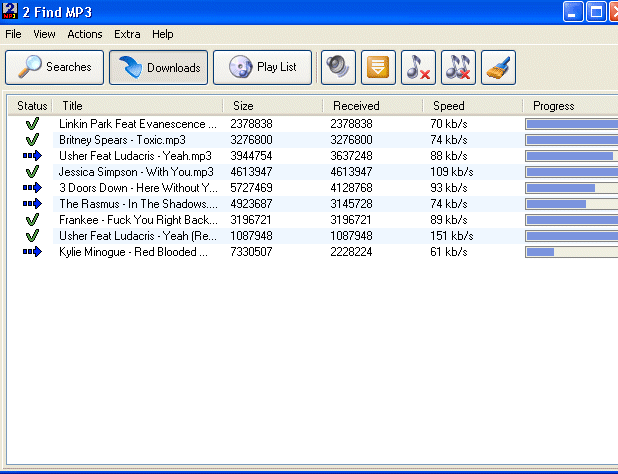Screen dimensions: 618x474
Task: Click the single note remove icon
Action: (x=418, y=67)
